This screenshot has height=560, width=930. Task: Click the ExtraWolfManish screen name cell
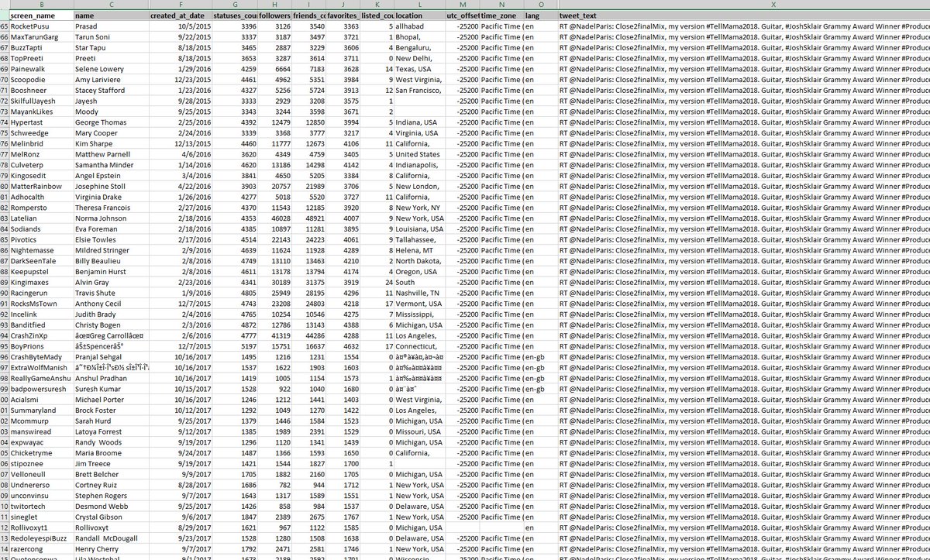41,369
